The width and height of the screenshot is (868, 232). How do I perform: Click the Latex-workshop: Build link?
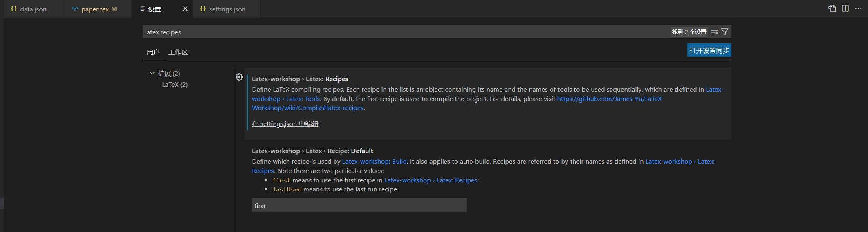pos(374,162)
